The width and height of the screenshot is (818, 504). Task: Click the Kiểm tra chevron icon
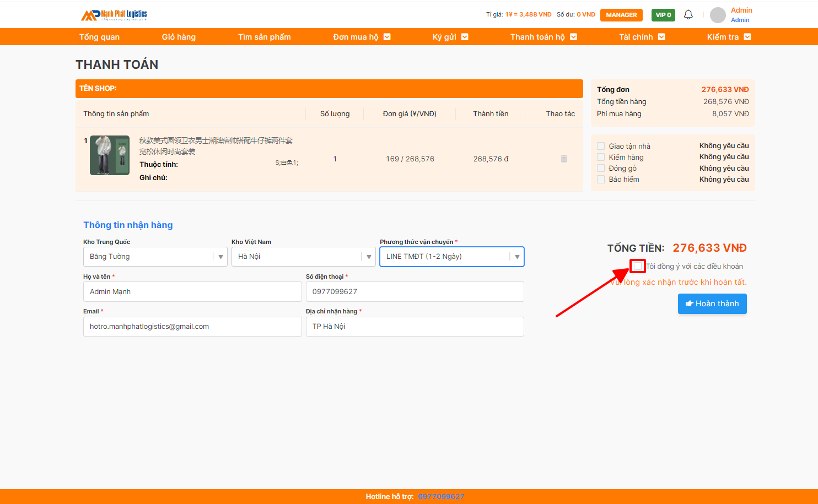pos(747,37)
